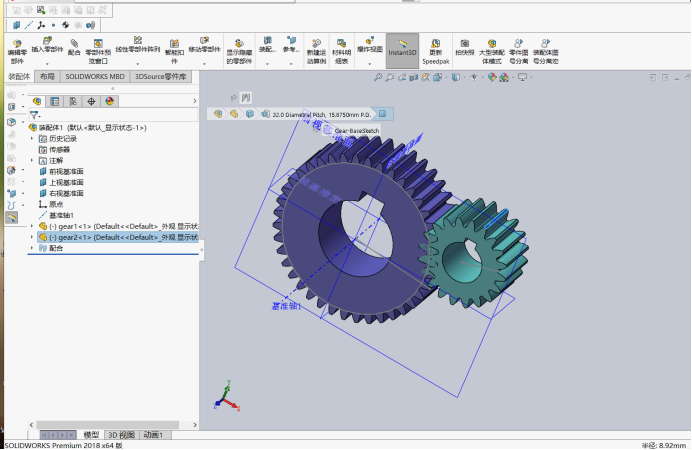Viewport: 692px width, 450px height.
Task: Click the feature tree filter input field
Action: point(114,115)
